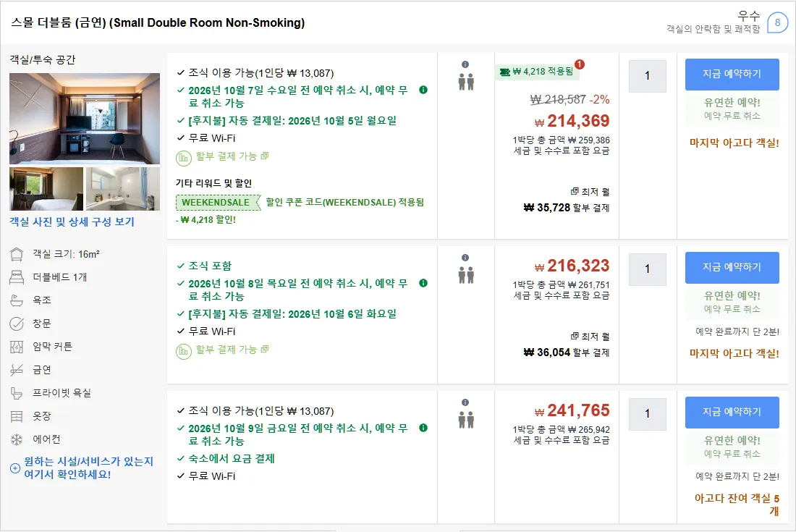Viewport: 796px width, 532px height.
Task: Open the room quantity selector for the ₩216,323 offer
Action: point(647,269)
